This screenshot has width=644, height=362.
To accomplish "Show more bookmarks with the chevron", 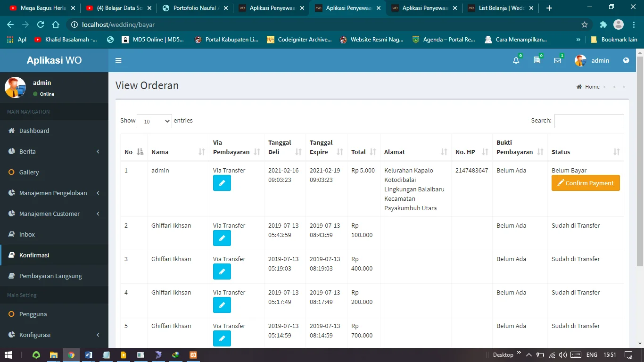I will [578, 40].
